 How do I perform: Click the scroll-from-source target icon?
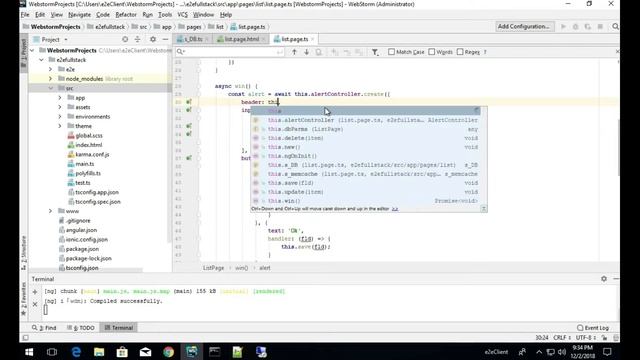(x=125, y=39)
